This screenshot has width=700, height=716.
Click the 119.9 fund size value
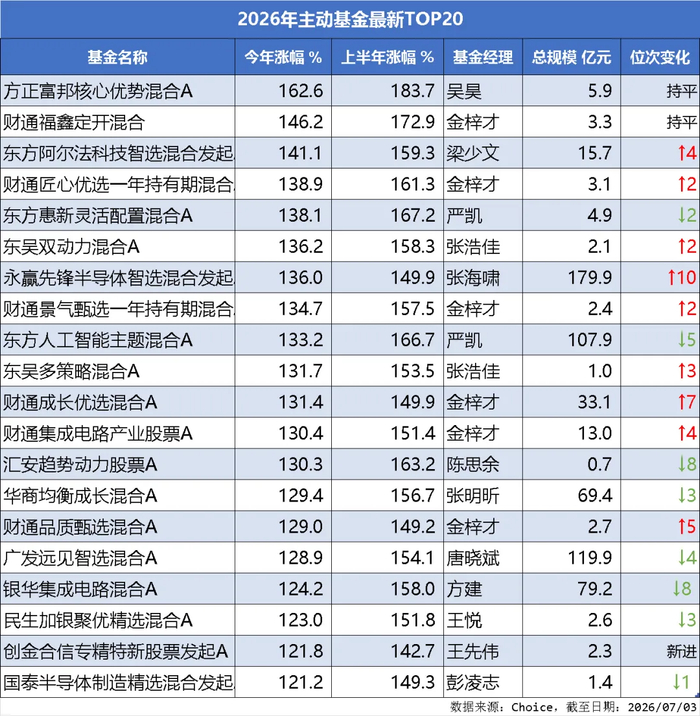click(589, 558)
